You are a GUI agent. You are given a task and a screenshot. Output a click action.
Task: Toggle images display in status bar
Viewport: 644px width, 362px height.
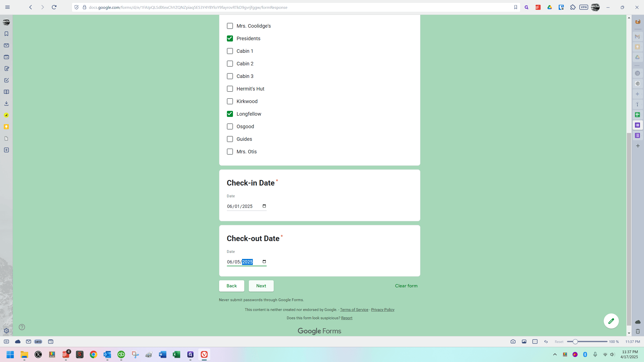(524, 342)
